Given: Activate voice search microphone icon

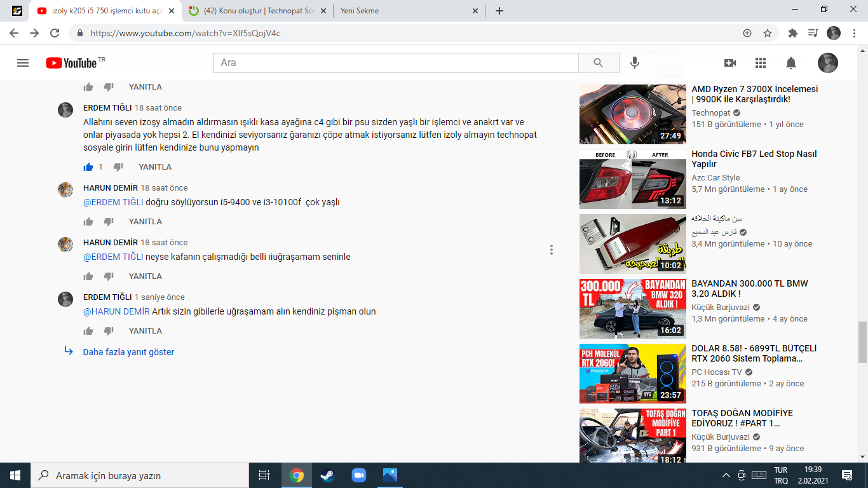Looking at the screenshot, I should tap(634, 63).
